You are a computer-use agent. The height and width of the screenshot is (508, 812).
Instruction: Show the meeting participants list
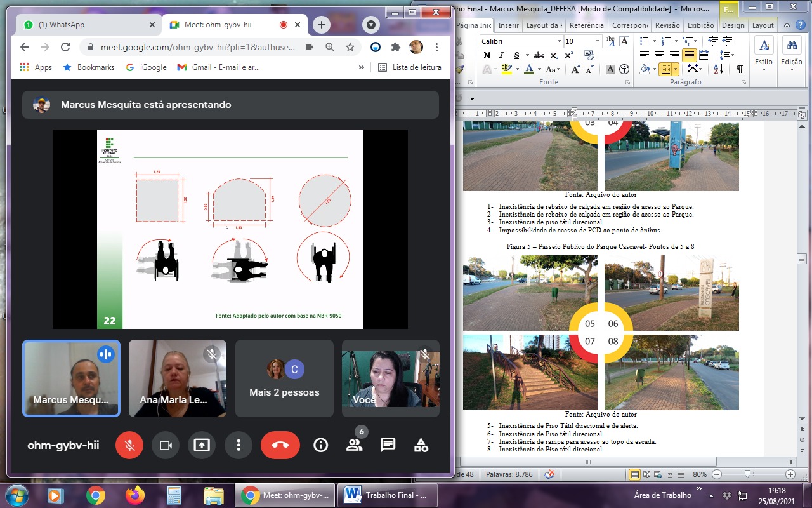(354, 445)
